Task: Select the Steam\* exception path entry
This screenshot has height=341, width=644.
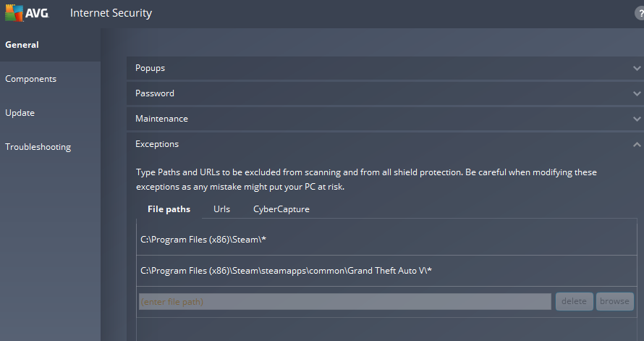Action: (x=204, y=239)
